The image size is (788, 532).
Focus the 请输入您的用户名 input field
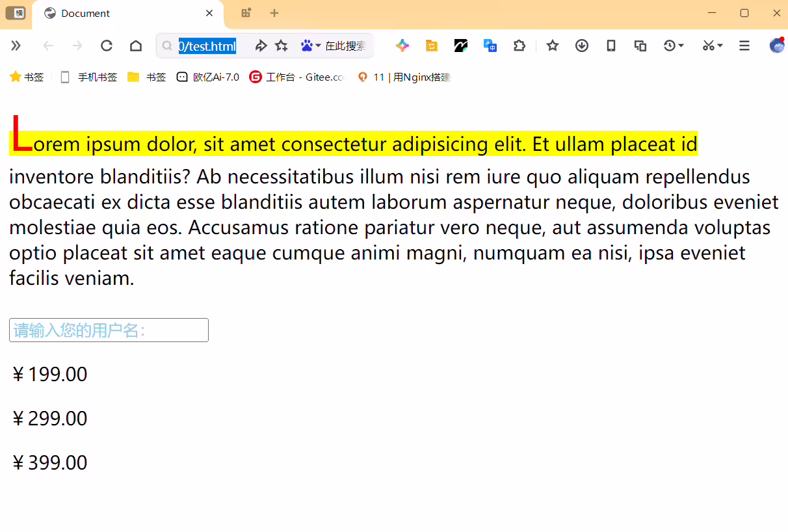click(x=109, y=330)
